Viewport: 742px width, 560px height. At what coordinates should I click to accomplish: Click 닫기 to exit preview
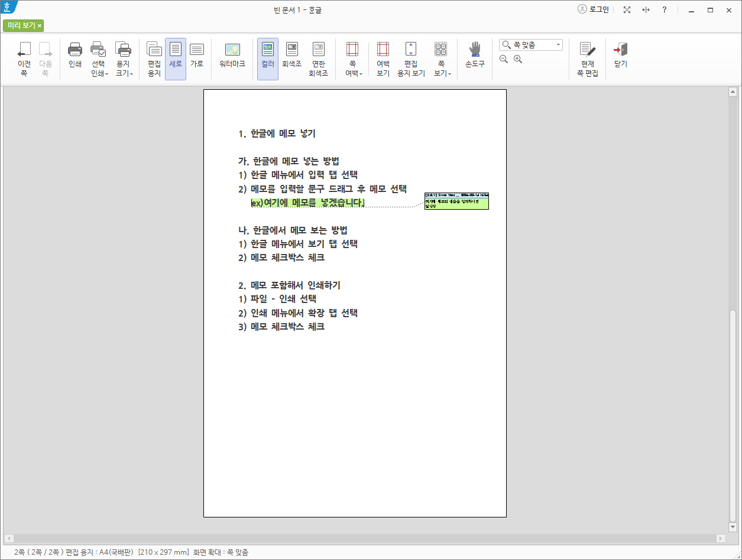pos(620,57)
